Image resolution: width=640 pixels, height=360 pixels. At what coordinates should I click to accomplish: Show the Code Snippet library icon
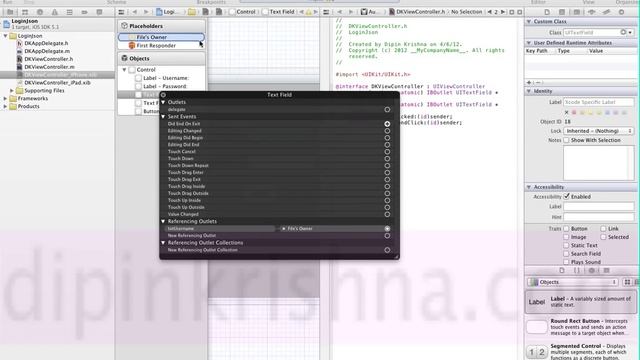(577, 270)
